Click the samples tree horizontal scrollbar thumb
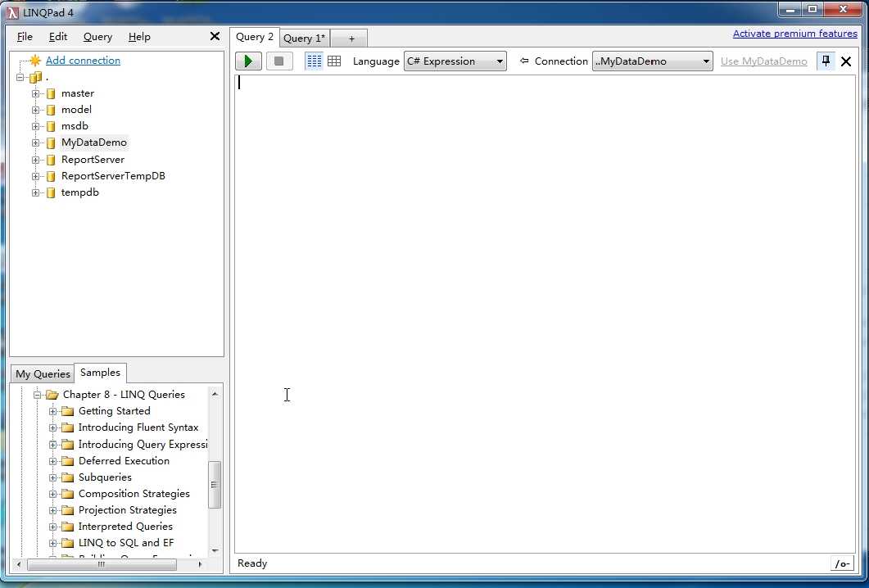This screenshot has height=588, width=869. pos(102,565)
